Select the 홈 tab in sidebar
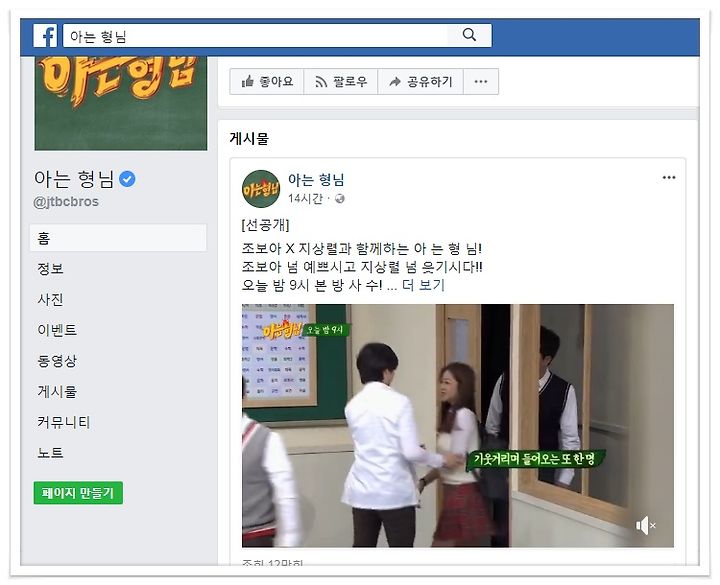The image size is (720, 585). [x=118, y=238]
